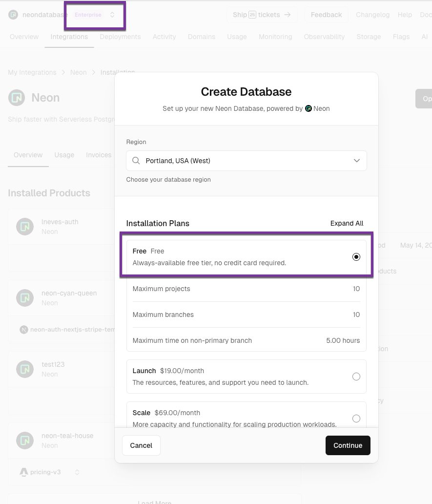Switch to the Activity tab
The image size is (432, 504).
click(164, 37)
